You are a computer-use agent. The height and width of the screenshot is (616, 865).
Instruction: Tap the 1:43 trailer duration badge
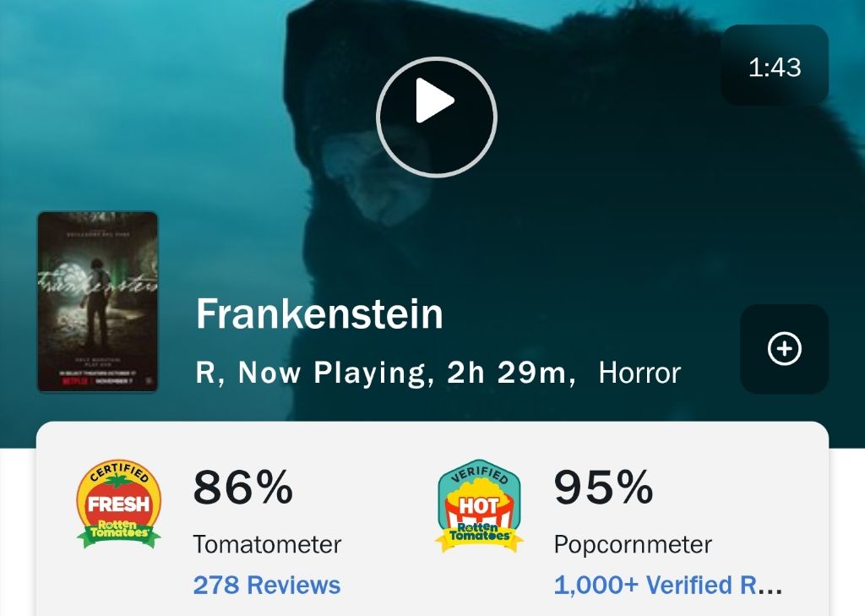point(775,67)
